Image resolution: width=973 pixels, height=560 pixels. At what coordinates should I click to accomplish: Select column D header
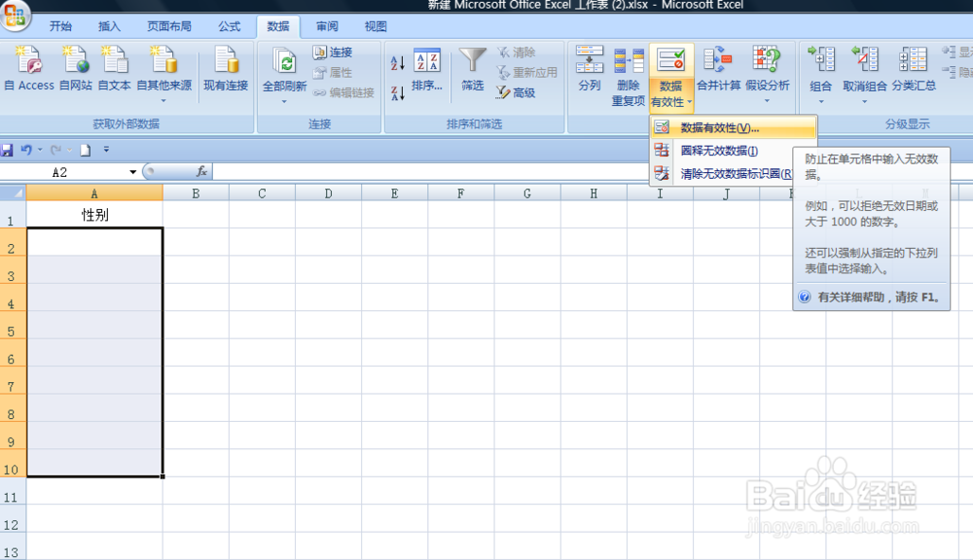(x=328, y=193)
